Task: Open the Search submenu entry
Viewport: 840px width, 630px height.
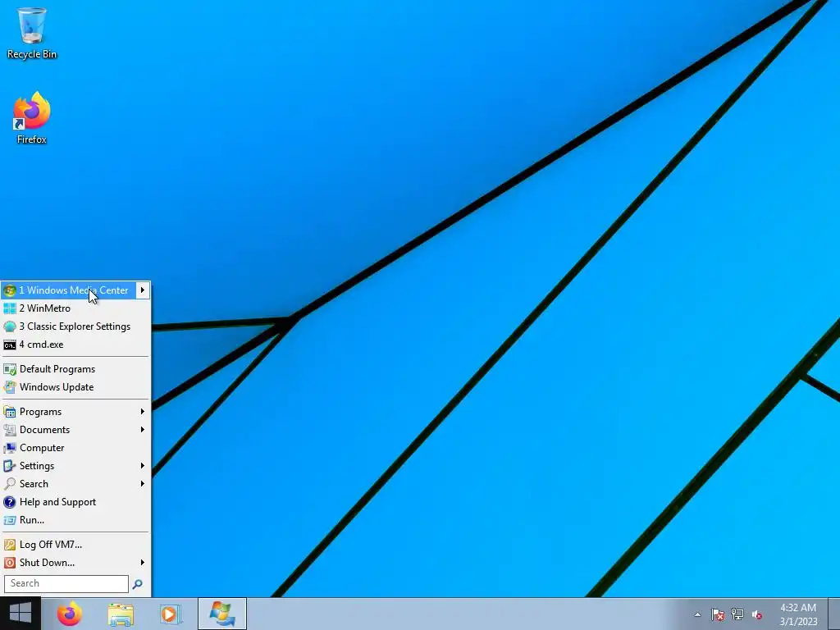Action: point(75,484)
